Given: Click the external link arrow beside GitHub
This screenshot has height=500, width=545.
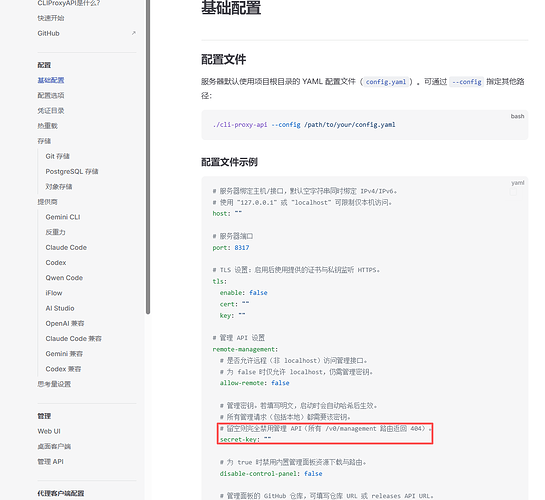Looking at the screenshot, I should click(133, 33).
